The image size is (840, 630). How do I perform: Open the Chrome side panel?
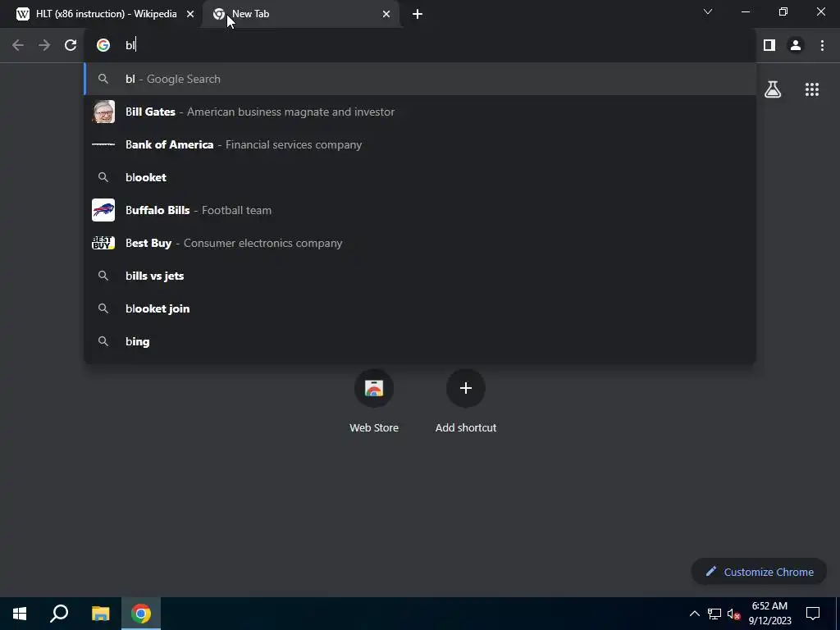(x=769, y=46)
